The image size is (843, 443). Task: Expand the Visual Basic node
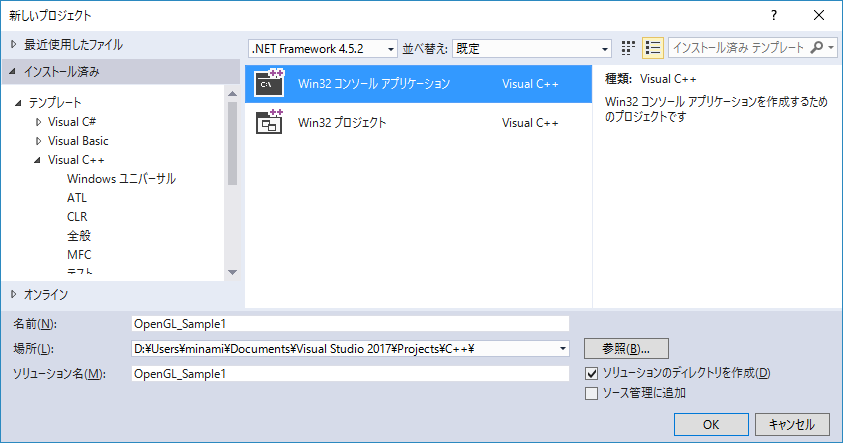click(x=38, y=141)
